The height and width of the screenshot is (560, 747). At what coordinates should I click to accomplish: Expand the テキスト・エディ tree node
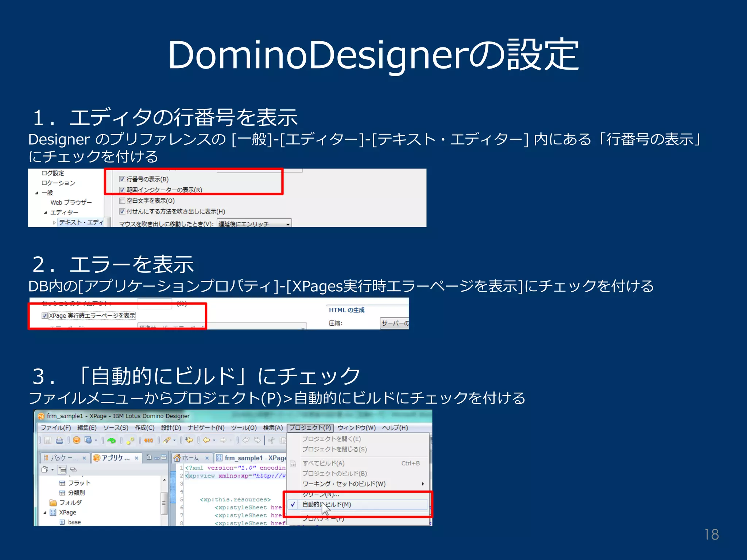click(x=54, y=222)
